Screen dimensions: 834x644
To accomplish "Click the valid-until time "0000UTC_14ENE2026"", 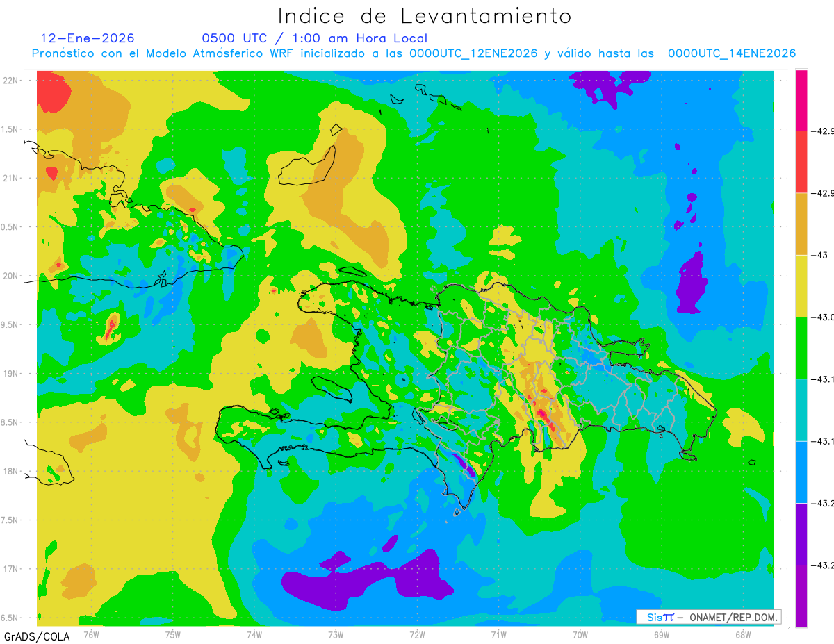I will (732, 53).
